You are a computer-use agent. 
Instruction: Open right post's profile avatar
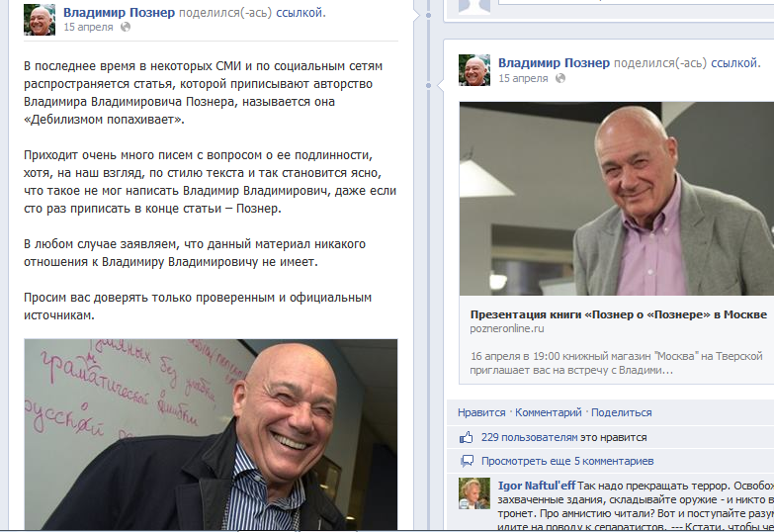coord(474,70)
